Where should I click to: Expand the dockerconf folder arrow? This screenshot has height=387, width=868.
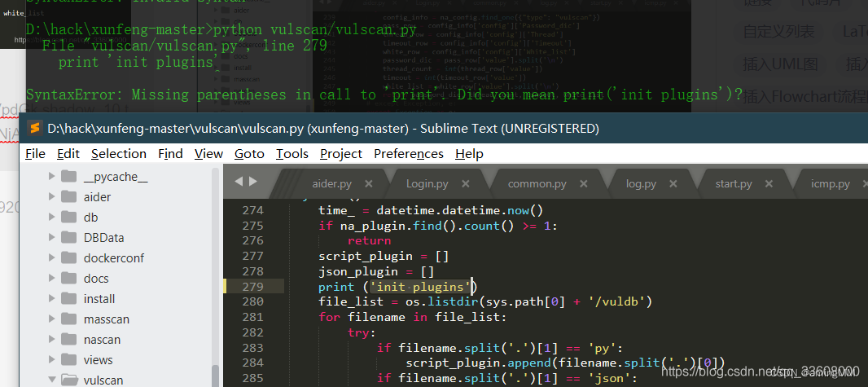51,258
